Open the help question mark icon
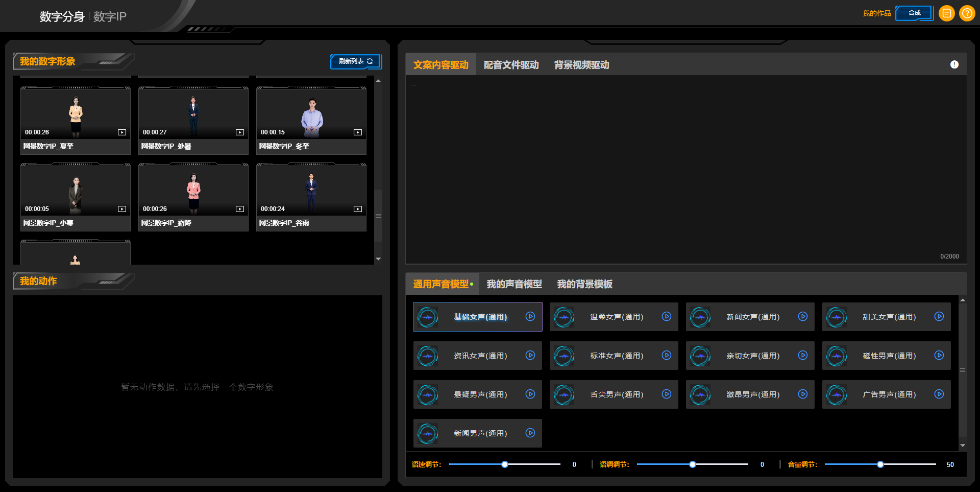The width and height of the screenshot is (980, 492). point(967,13)
